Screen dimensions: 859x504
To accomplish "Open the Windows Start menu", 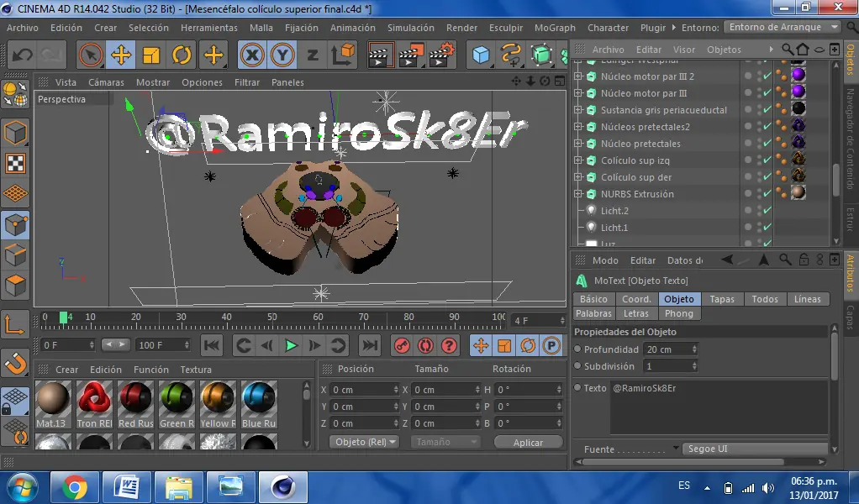I will pos(22,487).
